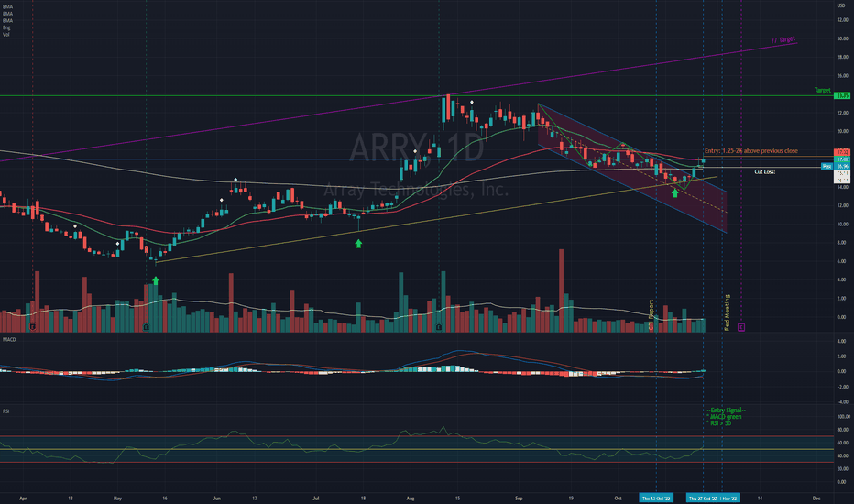Click the 'Sep' label on time axis
Screen dimensions: 854x504
click(519, 498)
